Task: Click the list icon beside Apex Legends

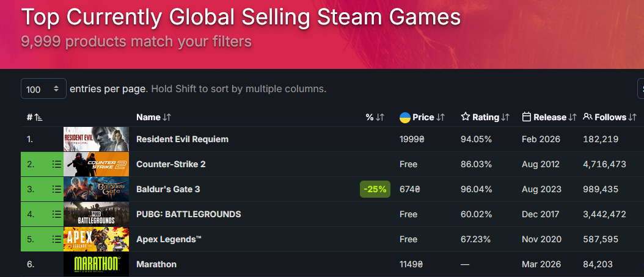Action: click(x=57, y=239)
